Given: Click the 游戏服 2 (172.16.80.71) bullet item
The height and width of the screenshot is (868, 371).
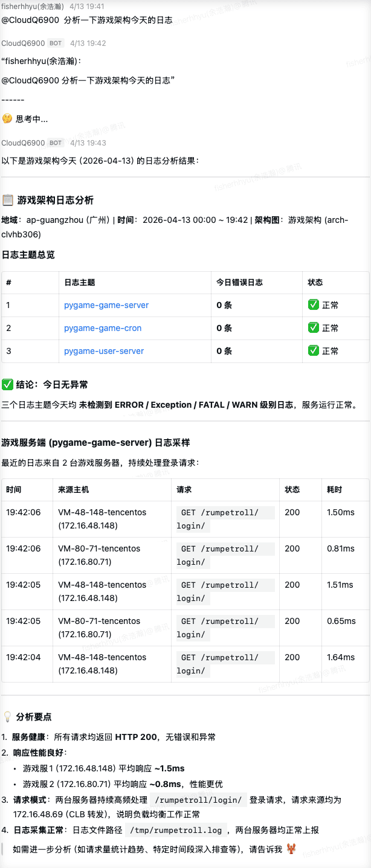Looking at the screenshot, I should point(123,784).
